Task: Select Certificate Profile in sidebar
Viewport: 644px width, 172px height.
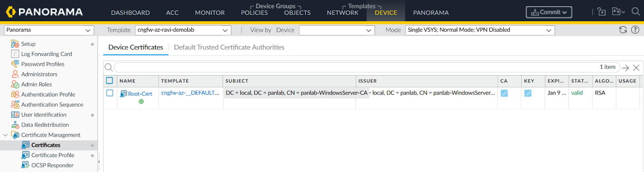Action: pyautogui.click(x=53, y=155)
